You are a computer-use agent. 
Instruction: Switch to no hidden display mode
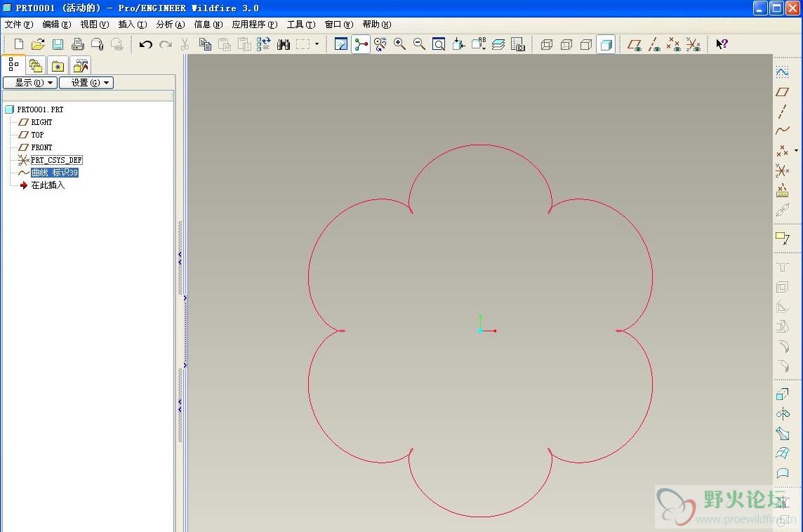click(586, 44)
